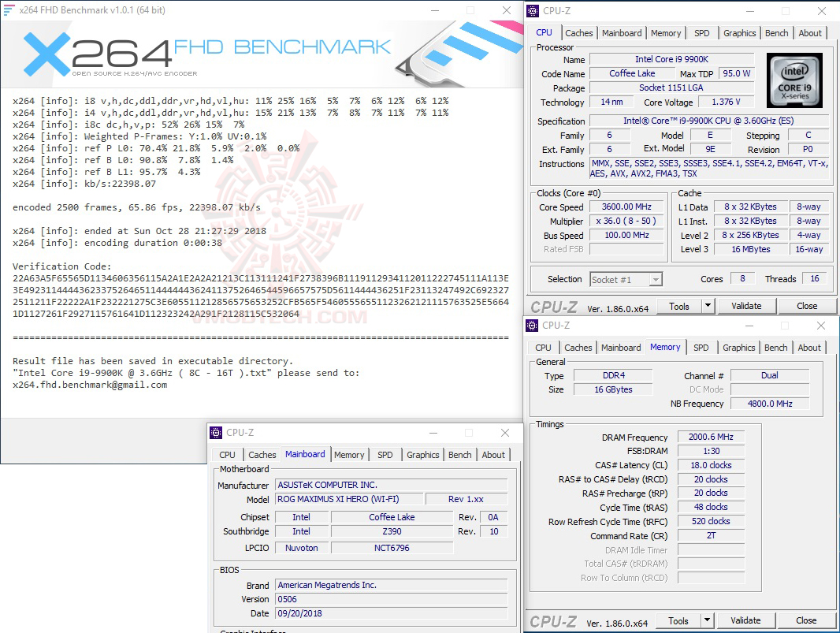Click the Threads count 16 field
This screenshot has width=840, height=633.
(x=815, y=279)
